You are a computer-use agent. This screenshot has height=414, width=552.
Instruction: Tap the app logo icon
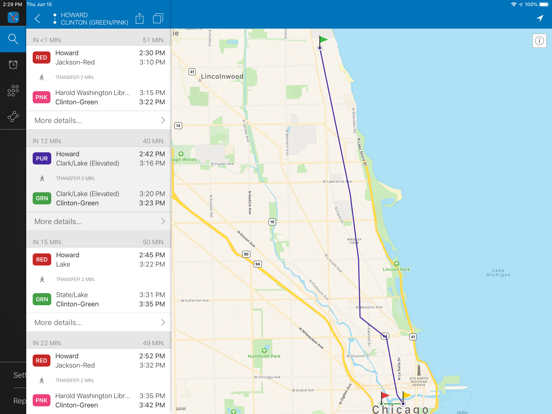point(13,17)
